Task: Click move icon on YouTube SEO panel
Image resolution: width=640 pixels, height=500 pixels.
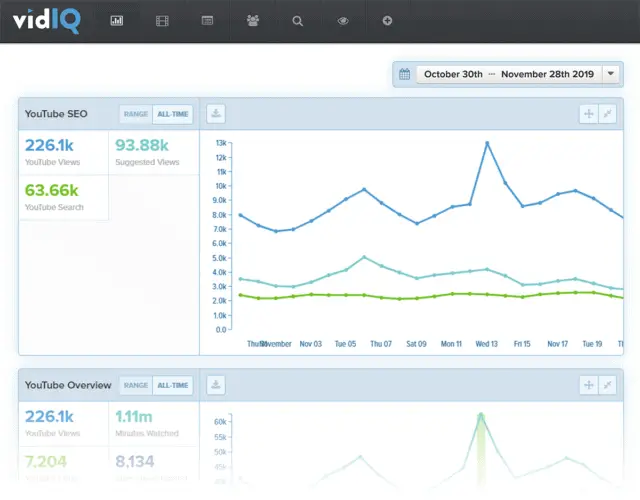Action: (x=589, y=114)
